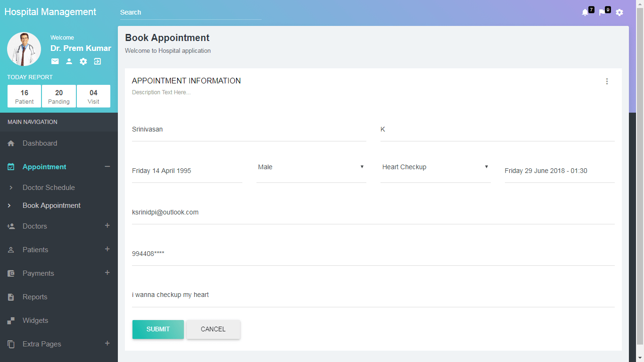Viewport: 644px width, 362px height.
Task: Click the 20 Panding report tile
Action: [59, 96]
